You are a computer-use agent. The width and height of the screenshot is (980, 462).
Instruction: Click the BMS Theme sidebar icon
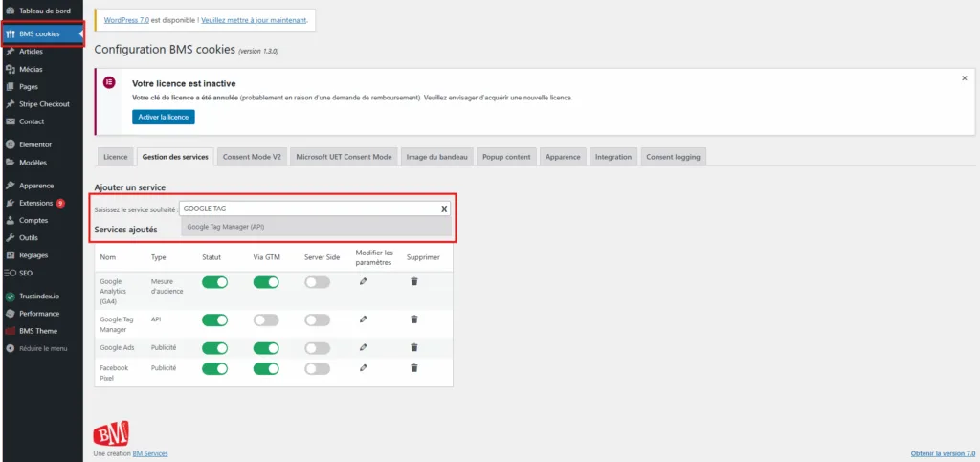(x=10, y=331)
